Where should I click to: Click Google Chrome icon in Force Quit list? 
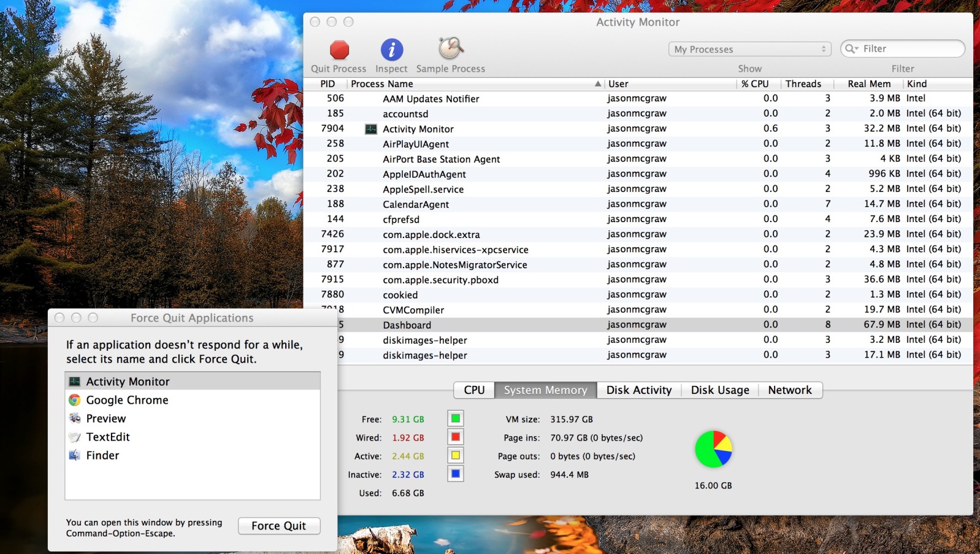(75, 400)
